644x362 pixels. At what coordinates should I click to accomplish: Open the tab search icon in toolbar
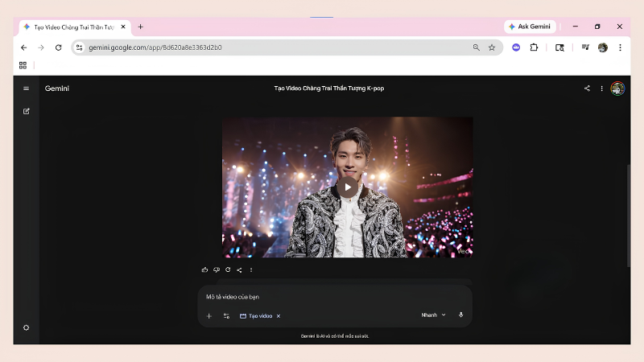(559, 47)
